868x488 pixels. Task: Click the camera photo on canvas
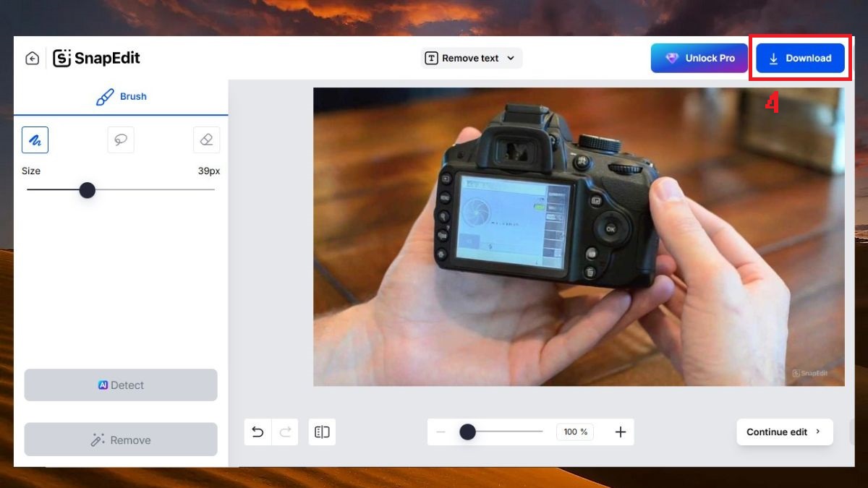pos(579,236)
